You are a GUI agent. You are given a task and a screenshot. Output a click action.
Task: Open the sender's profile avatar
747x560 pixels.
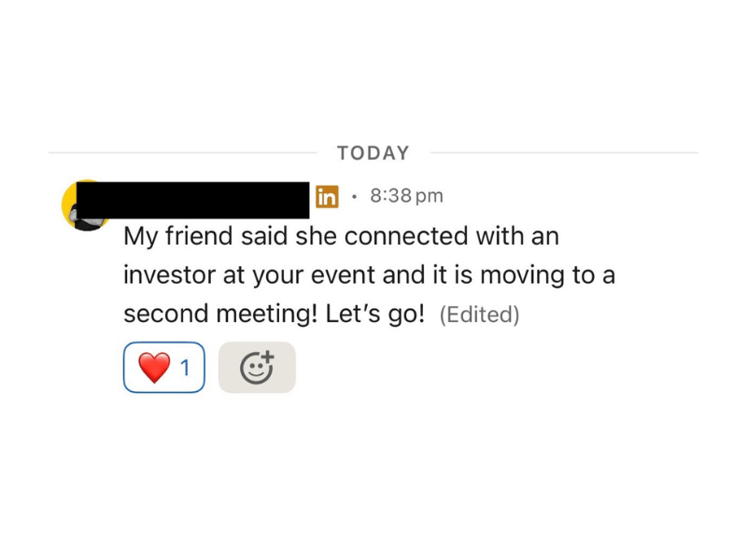tap(71, 204)
